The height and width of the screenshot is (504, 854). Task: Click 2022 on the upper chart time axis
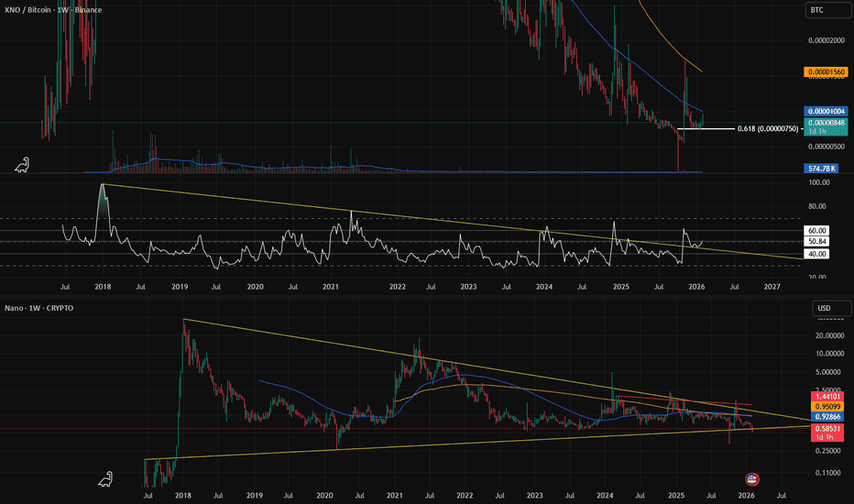click(398, 287)
